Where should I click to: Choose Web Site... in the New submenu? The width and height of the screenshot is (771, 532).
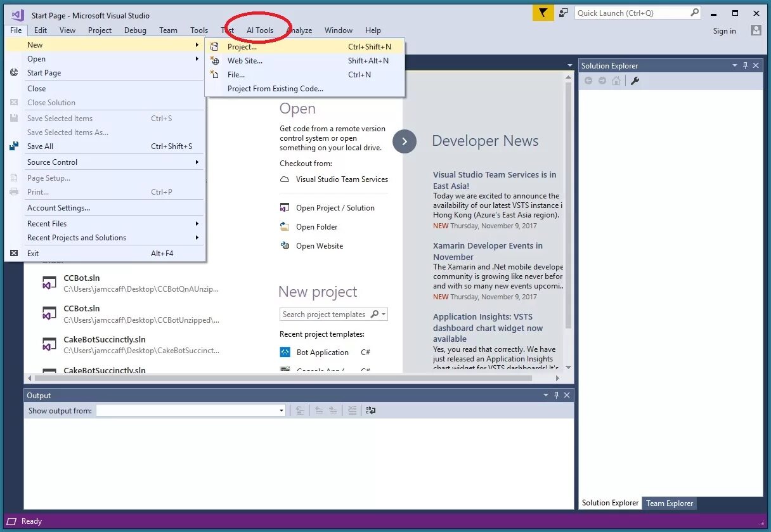click(x=304, y=60)
